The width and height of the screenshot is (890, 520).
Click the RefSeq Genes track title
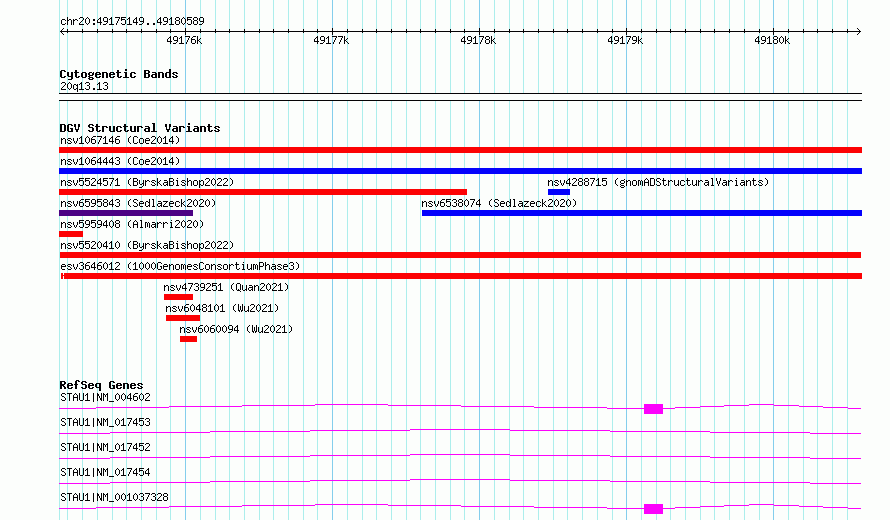pyautogui.click(x=101, y=385)
